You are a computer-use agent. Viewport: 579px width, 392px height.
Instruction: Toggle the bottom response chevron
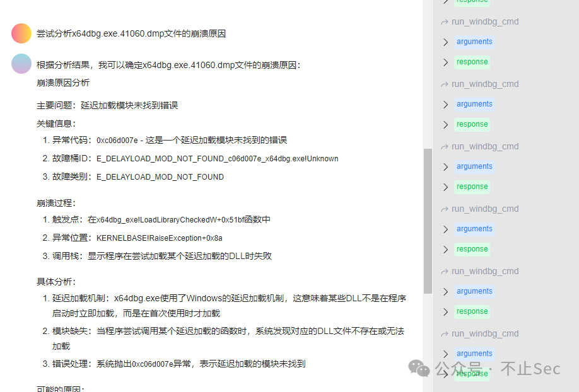(446, 374)
